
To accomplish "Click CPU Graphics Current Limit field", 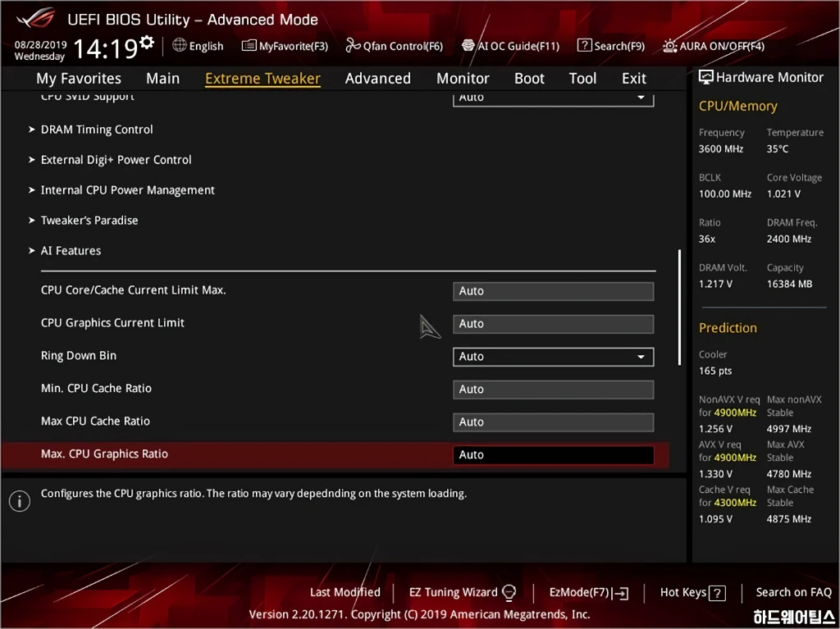I will pos(553,324).
